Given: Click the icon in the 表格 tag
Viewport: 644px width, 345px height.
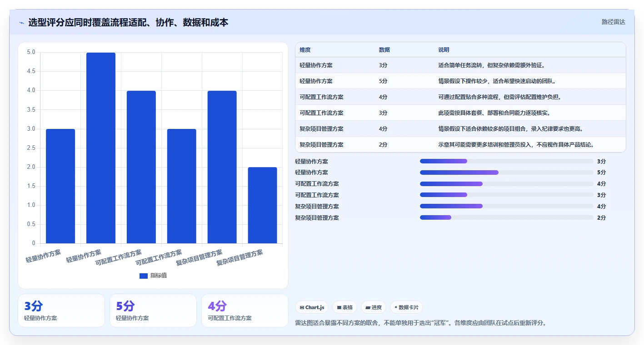Looking at the screenshot, I should (339, 307).
